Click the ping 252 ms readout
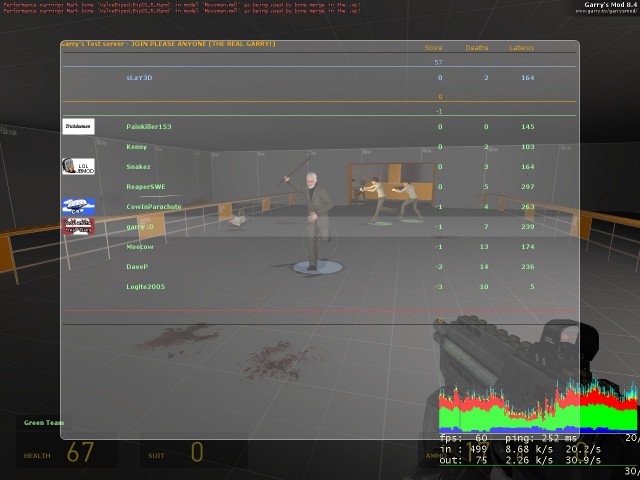640x480 pixels. 541,438
